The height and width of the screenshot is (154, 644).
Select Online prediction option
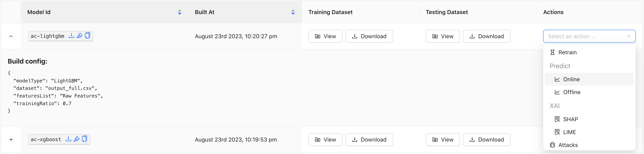pyautogui.click(x=571, y=79)
